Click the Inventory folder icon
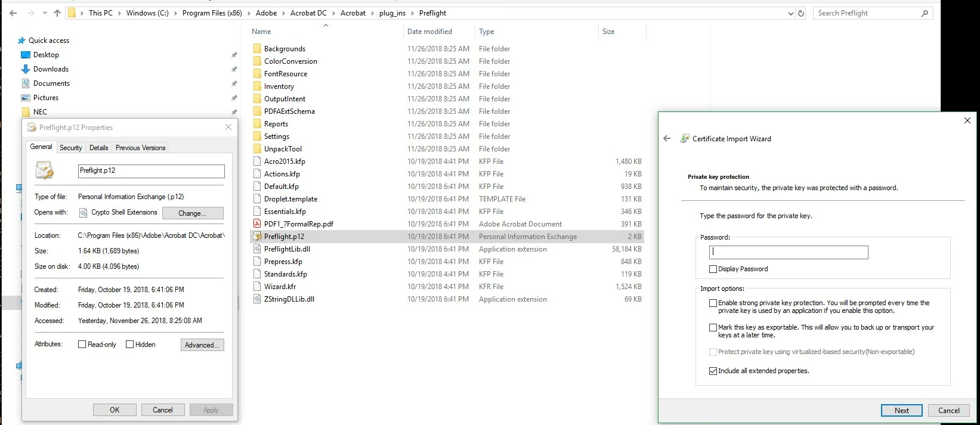The height and width of the screenshot is (425, 980). [x=257, y=86]
